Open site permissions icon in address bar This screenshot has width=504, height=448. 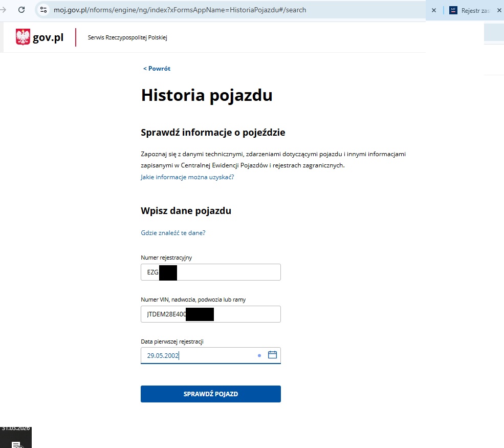click(43, 9)
